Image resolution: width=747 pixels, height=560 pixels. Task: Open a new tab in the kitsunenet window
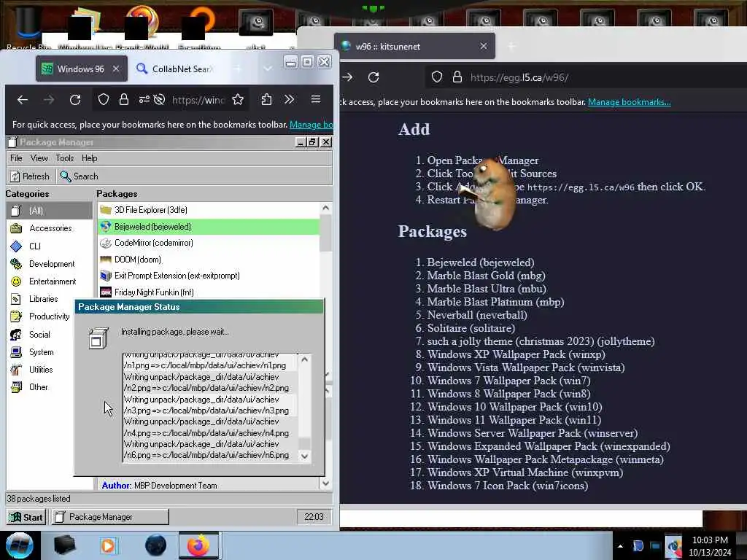pos(511,46)
